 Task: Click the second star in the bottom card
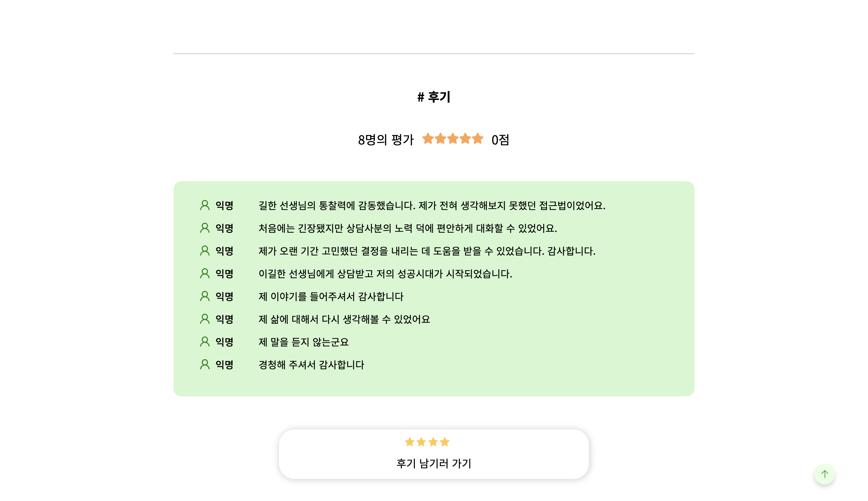[421, 442]
